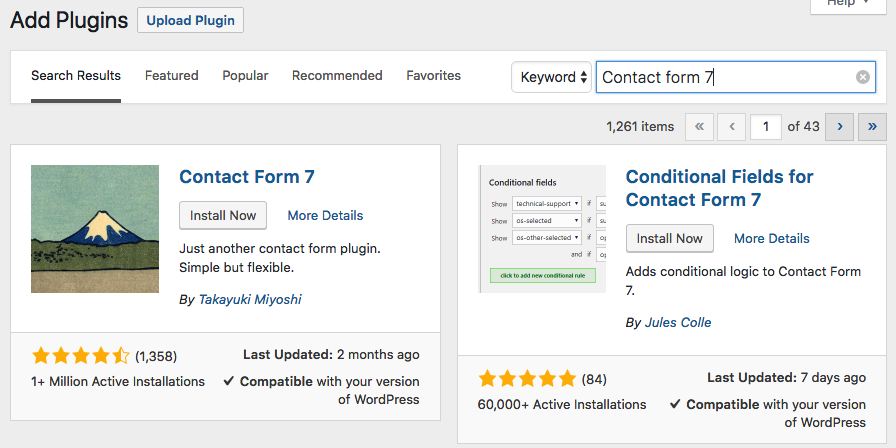Switch to the Featured tab
896x448 pixels.
click(x=171, y=75)
